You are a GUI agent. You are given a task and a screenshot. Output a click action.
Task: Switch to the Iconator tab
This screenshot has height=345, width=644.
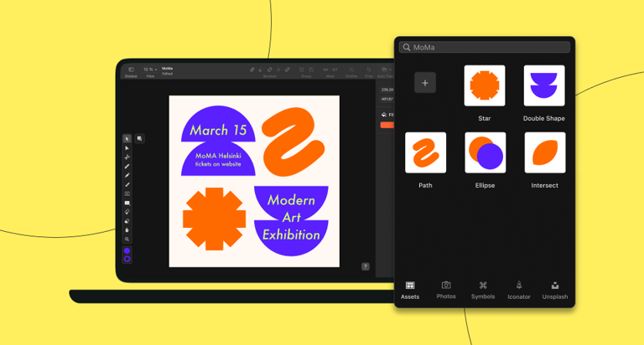pyautogui.click(x=519, y=291)
